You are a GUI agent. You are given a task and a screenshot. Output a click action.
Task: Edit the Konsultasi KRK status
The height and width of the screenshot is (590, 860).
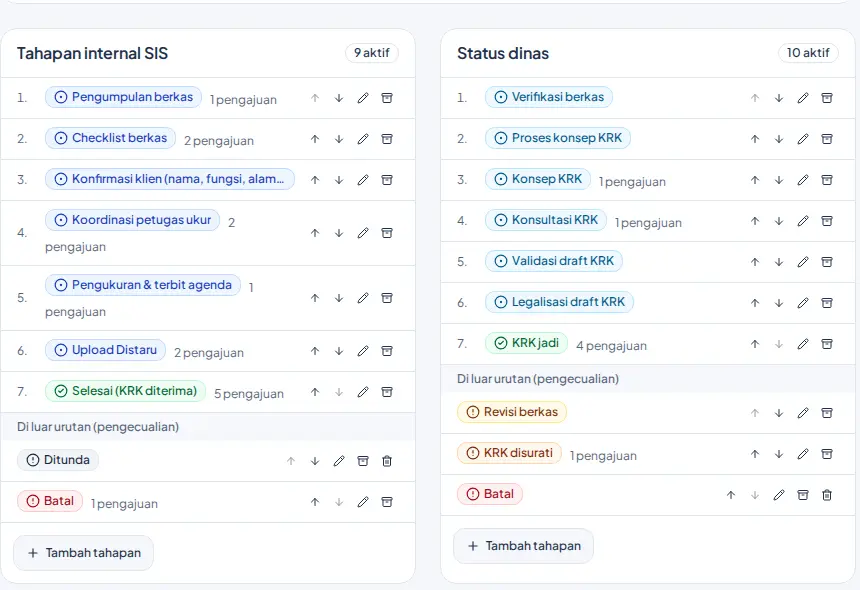coord(803,221)
